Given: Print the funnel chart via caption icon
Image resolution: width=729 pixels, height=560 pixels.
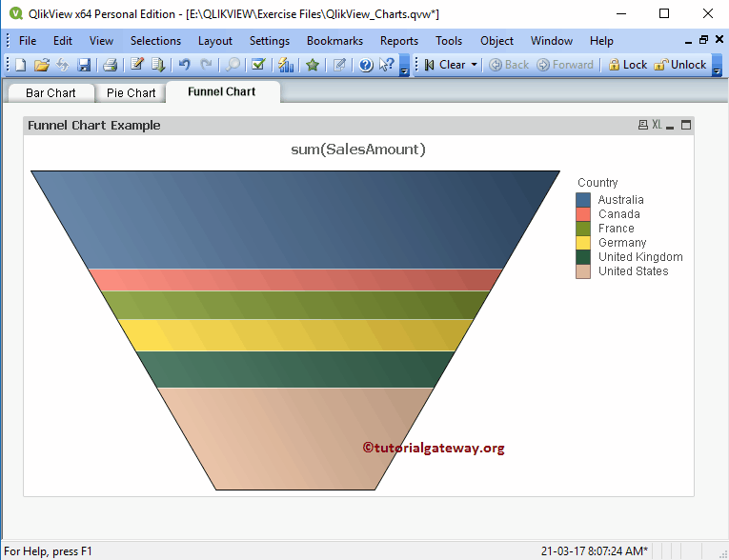Looking at the screenshot, I should click(642, 125).
